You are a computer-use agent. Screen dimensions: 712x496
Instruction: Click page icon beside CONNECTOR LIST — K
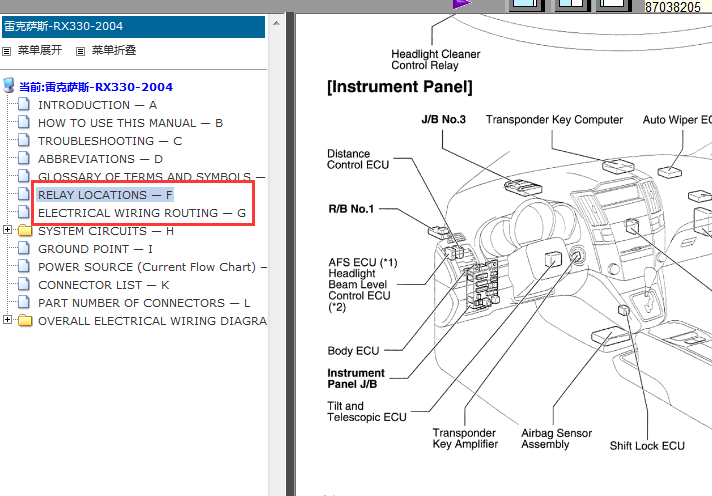click(24, 284)
